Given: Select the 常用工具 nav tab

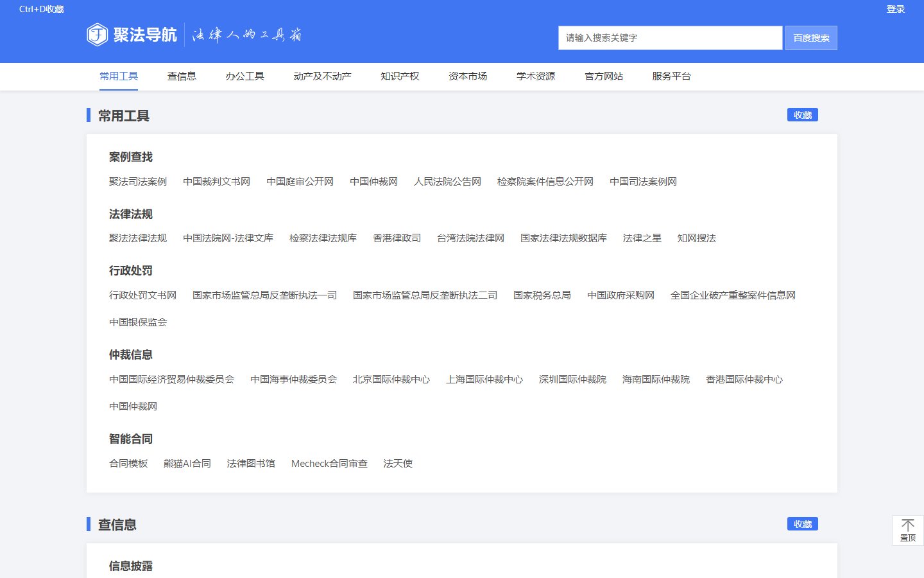Looking at the screenshot, I should 119,76.
